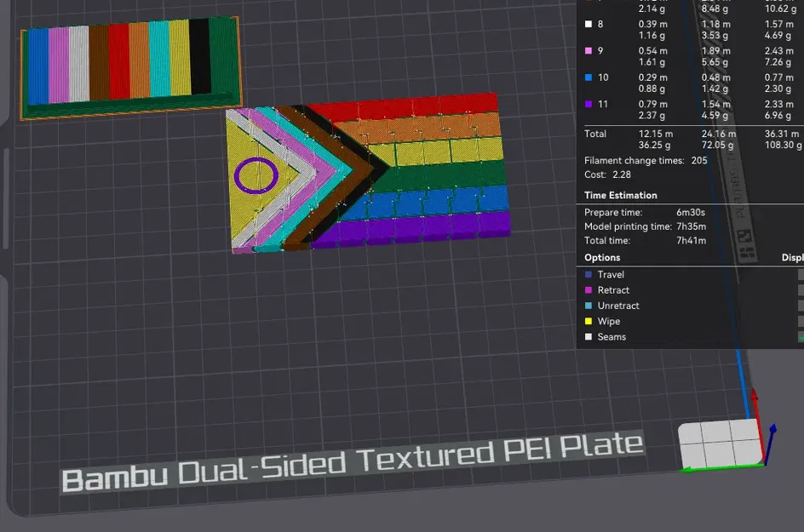This screenshot has width=804, height=532.
Task: Select the Travel option label
Action: tap(611, 275)
